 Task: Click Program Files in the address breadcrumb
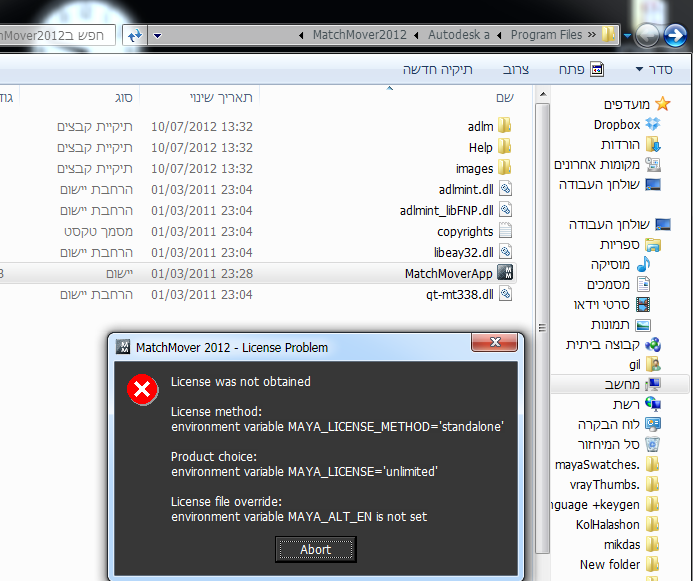tap(546, 35)
